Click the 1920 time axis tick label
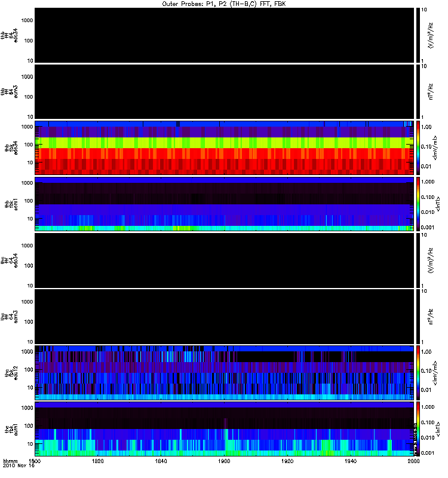The height and width of the screenshot is (478, 448). click(287, 461)
